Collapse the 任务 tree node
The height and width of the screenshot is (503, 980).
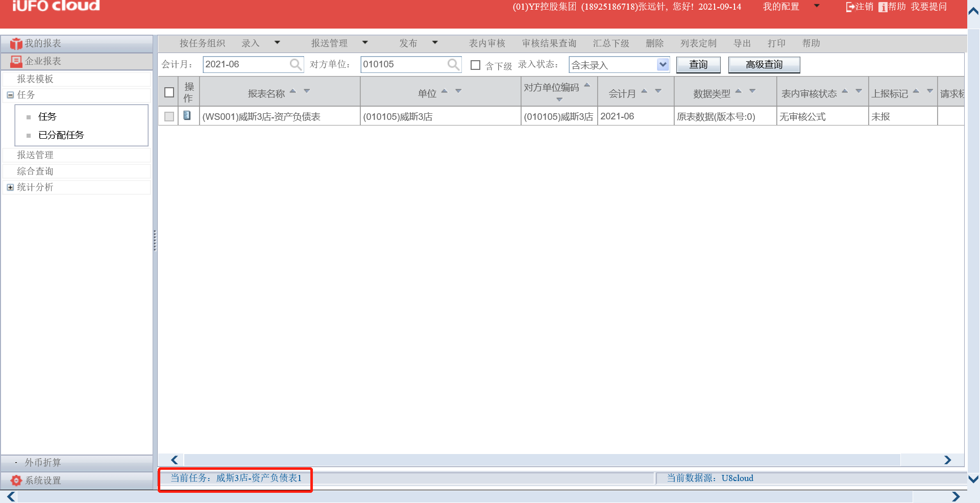click(10, 95)
